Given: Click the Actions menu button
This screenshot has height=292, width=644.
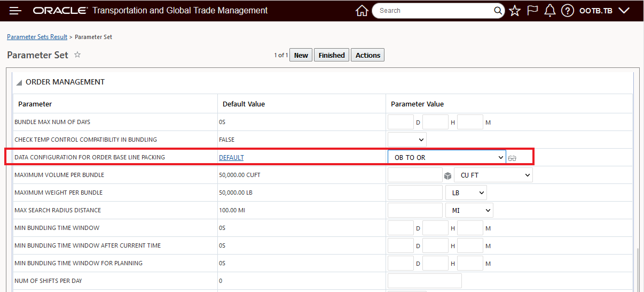Looking at the screenshot, I should pyautogui.click(x=367, y=55).
